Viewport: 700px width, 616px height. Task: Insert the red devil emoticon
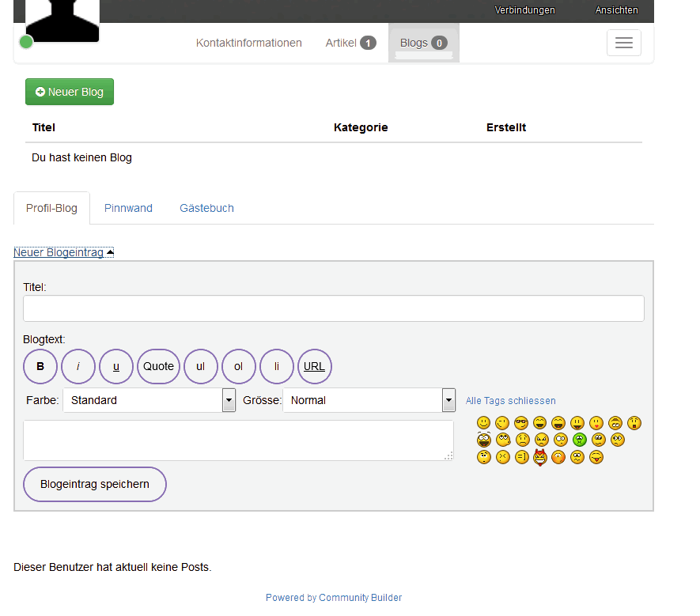tap(540, 457)
